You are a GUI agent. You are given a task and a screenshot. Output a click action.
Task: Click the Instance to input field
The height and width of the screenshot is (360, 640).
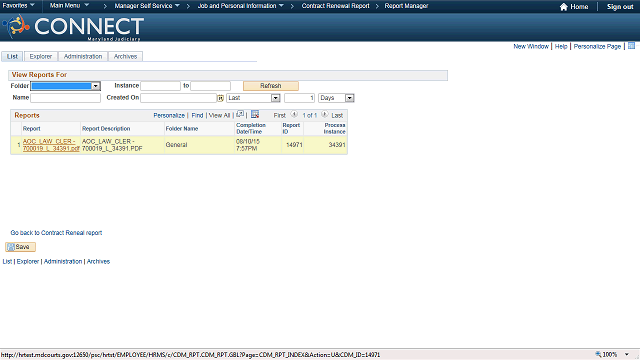pyautogui.click(x=211, y=86)
